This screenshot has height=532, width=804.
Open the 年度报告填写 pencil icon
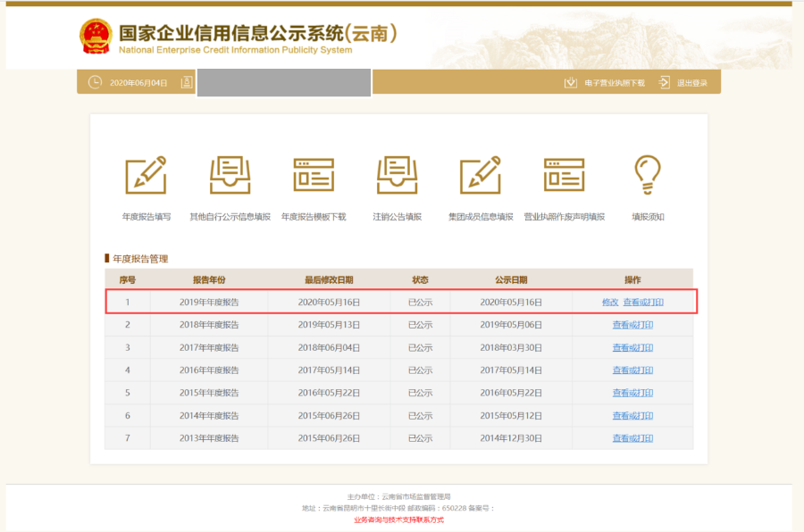tap(147, 175)
